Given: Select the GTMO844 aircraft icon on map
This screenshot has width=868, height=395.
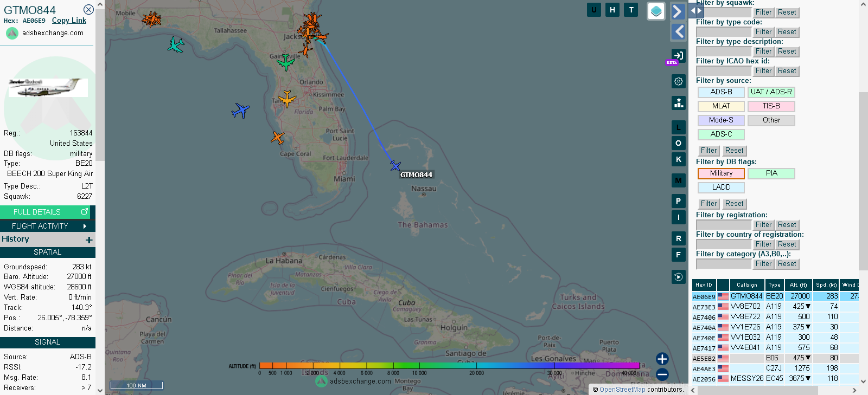Looking at the screenshot, I should pos(395,166).
